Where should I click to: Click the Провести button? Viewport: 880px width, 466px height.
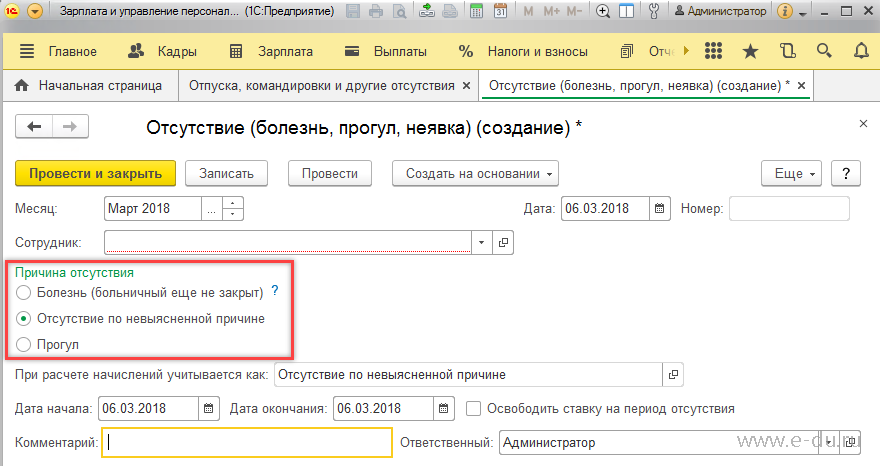pos(330,173)
